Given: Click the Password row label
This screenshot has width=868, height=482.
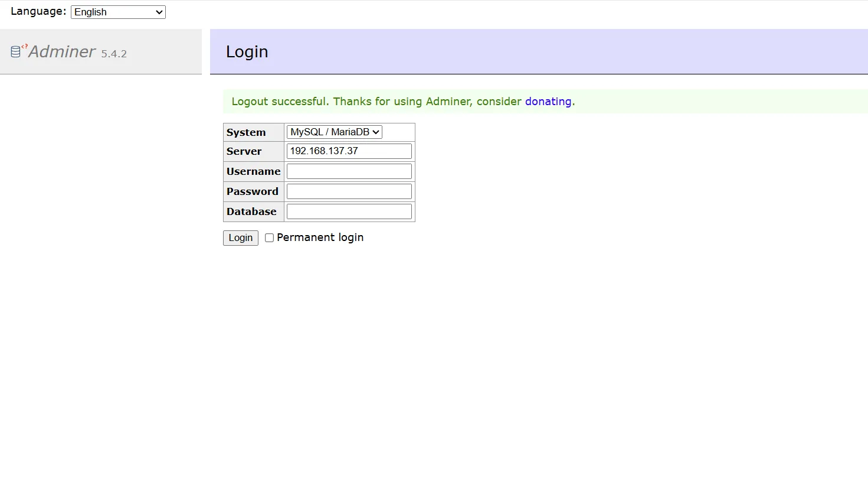Looking at the screenshot, I should pos(253,191).
